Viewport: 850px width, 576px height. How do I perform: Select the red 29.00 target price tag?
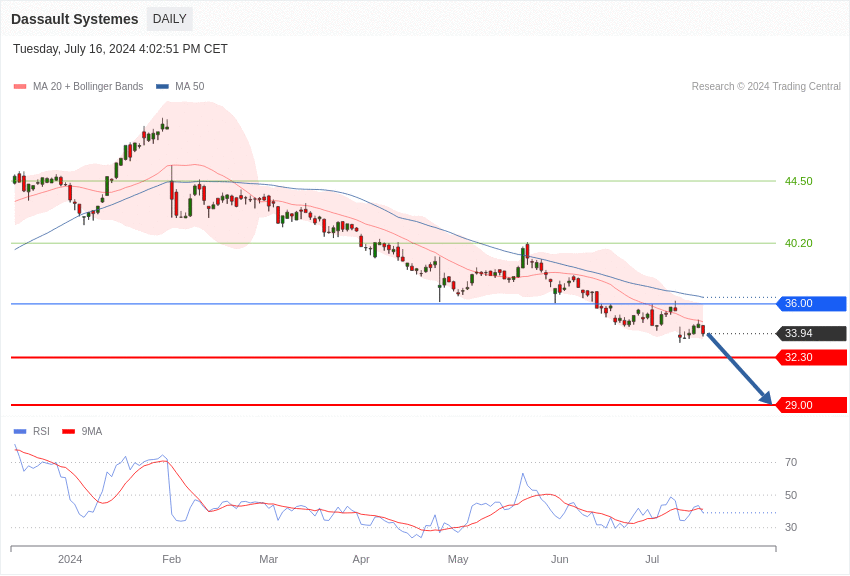click(811, 405)
